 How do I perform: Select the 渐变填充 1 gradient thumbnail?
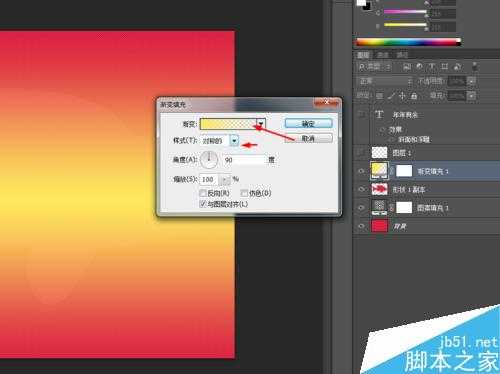tap(379, 170)
